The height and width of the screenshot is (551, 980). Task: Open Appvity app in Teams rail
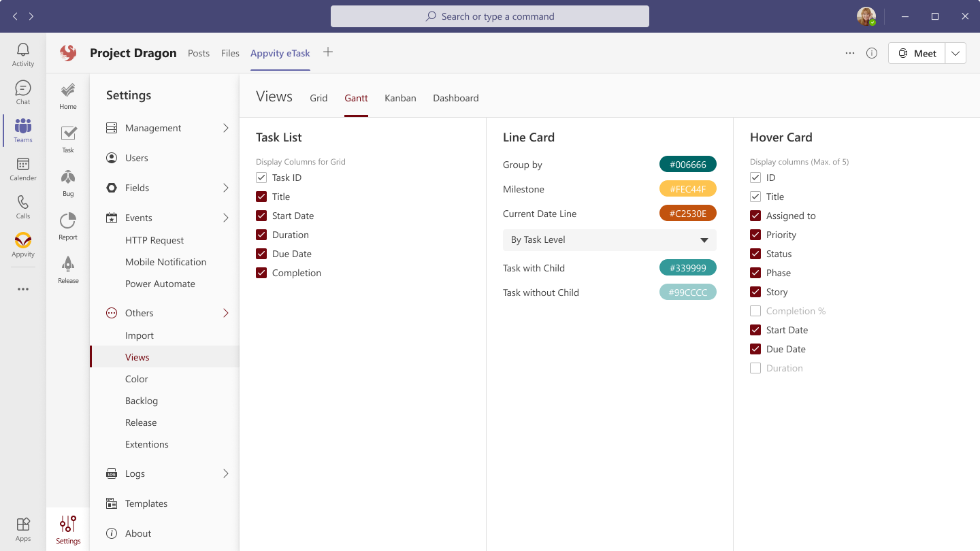tap(23, 244)
